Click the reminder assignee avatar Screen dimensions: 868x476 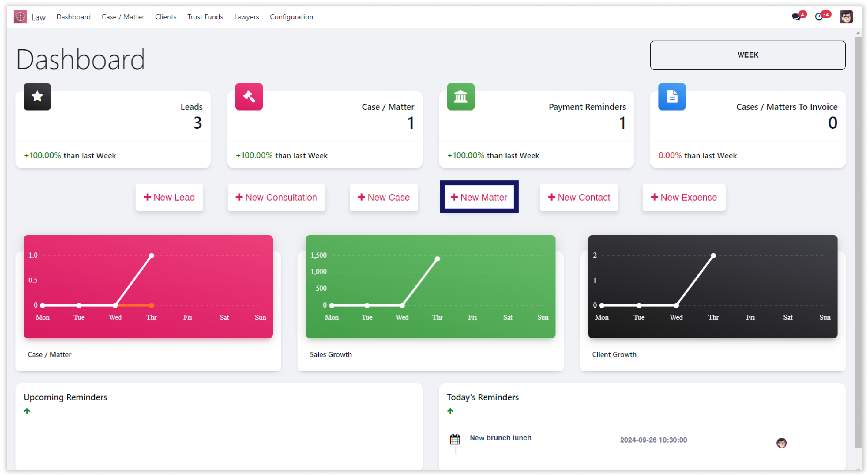tap(781, 443)
